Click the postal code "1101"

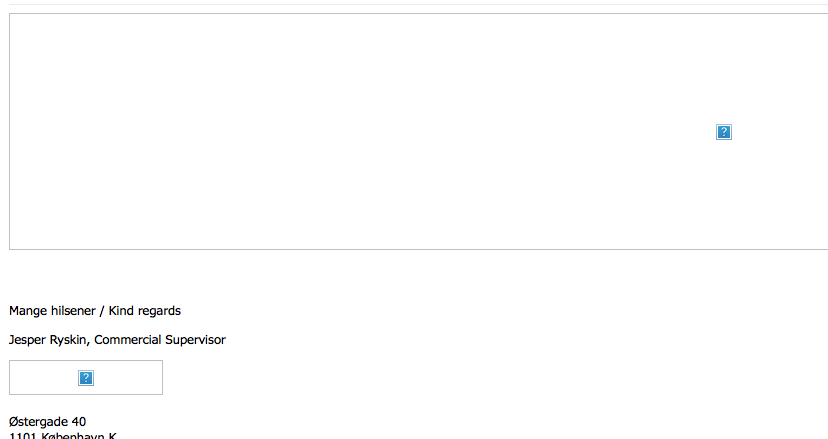point(23,436)
